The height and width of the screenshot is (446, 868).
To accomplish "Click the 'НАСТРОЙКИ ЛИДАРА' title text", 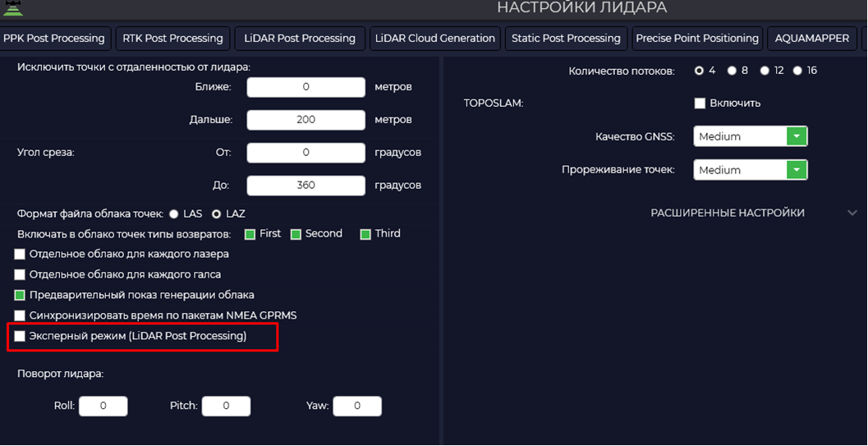I will pos(581,7).
